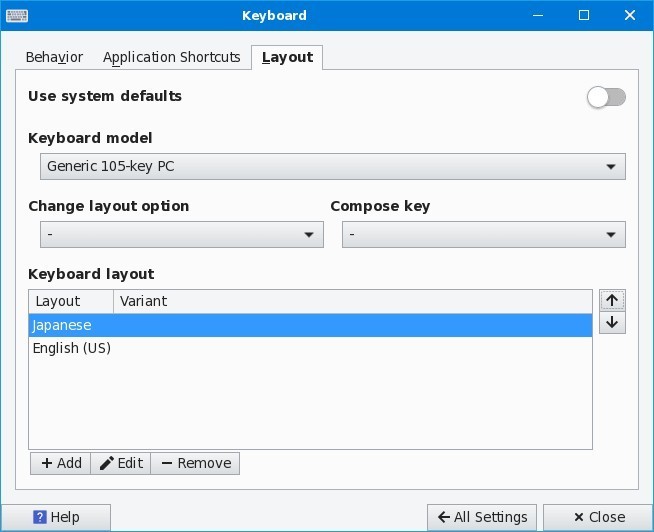Image resolution: width=654 pixels, height=532 pixels.
Task: Open the Keyboard model dropdown
Action: 332,166
